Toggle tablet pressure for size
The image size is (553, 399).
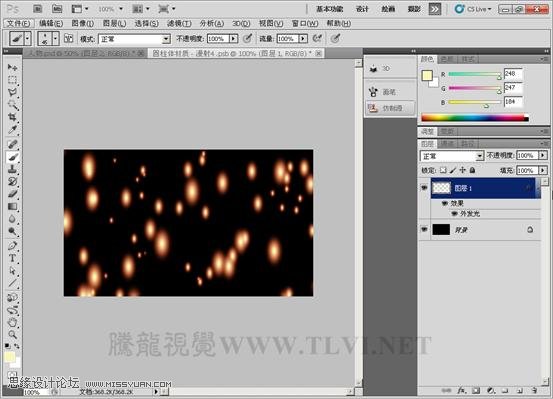(x=335, y=38)
